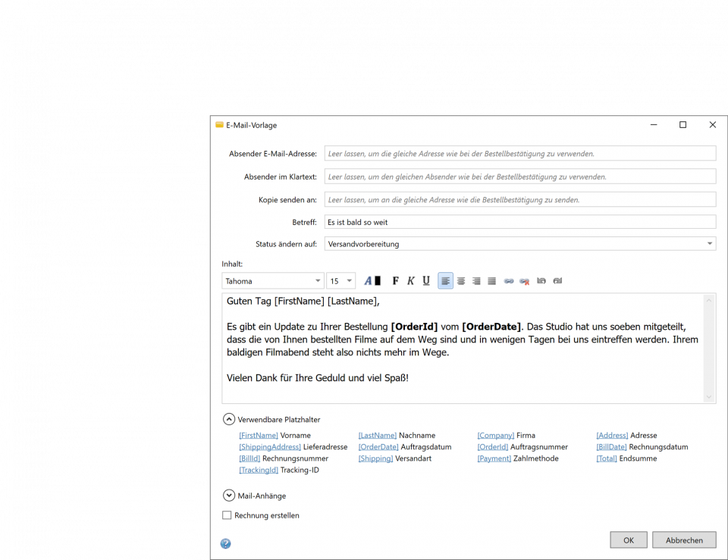Toggle bold formatting (F) button
The width and height of the screenshot is (728, 560).
coord(395,281)
